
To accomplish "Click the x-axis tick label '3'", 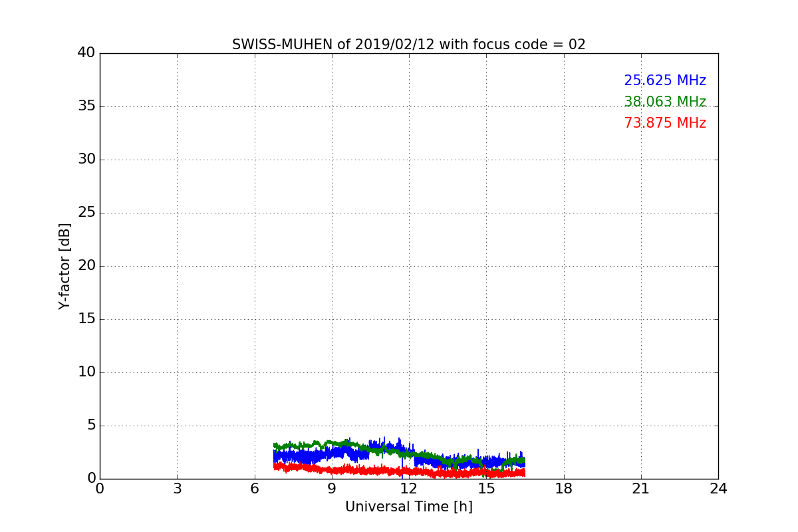I will [x=177, y=488].
